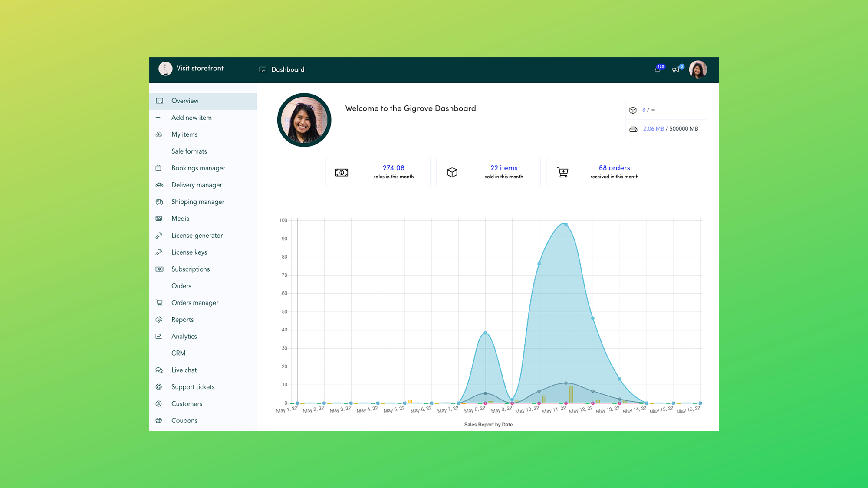Click the Customers person icon

pyautogui.click(x=159, y=404)
